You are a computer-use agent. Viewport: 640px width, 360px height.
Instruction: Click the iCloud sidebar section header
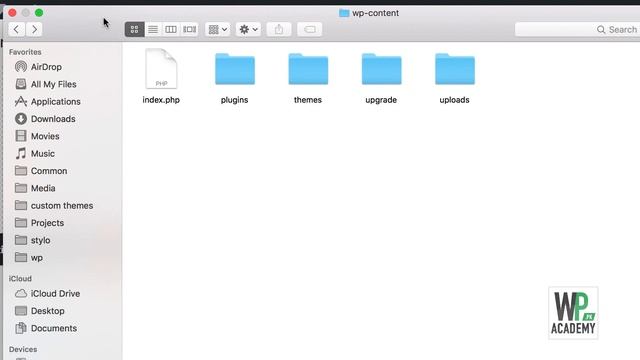[x=20, y=279]
